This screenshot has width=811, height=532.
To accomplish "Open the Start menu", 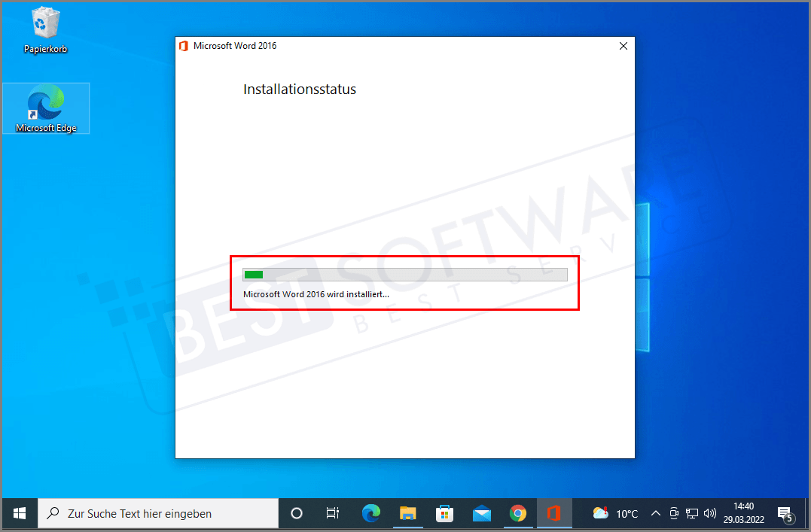I will 19,513.
